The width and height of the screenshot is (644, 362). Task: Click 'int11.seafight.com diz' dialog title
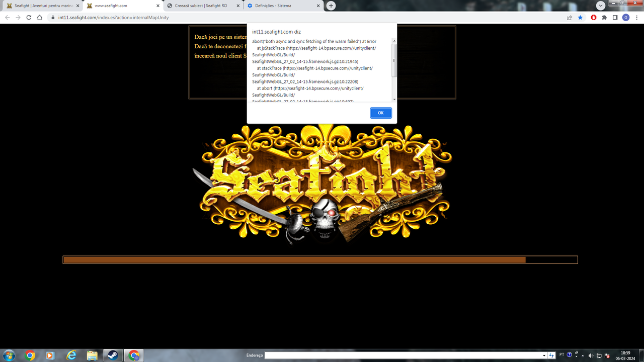coord(277,32)
